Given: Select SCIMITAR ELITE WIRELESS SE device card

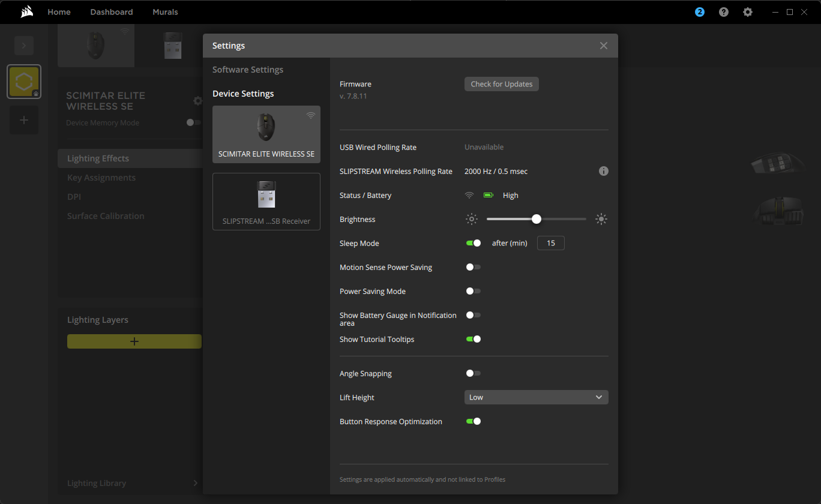Looking at the screenshot, I should click(x=266, y=134).
